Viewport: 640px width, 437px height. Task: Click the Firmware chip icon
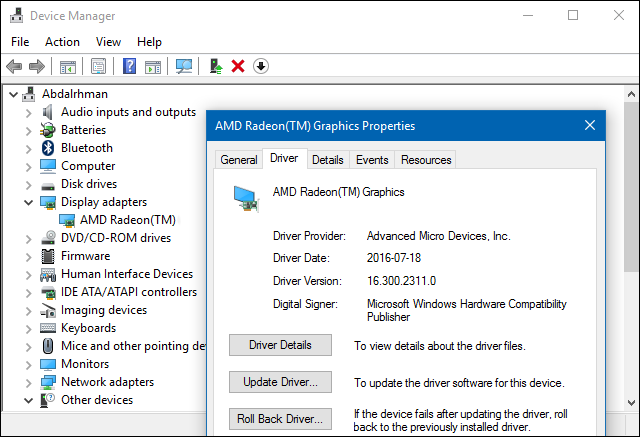tap(48, 256)
